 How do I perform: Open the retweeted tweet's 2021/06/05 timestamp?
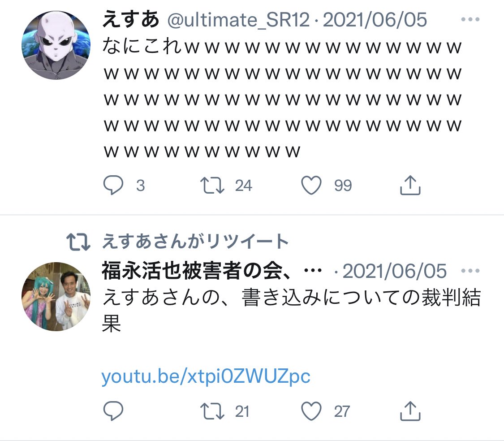coord(395,271)
